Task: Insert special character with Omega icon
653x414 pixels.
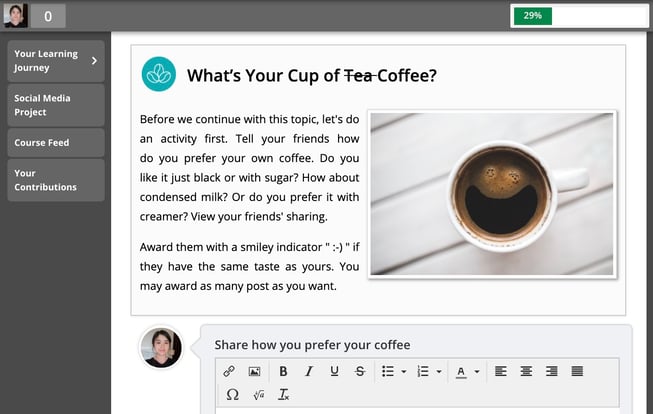Action: coord(232,395)
